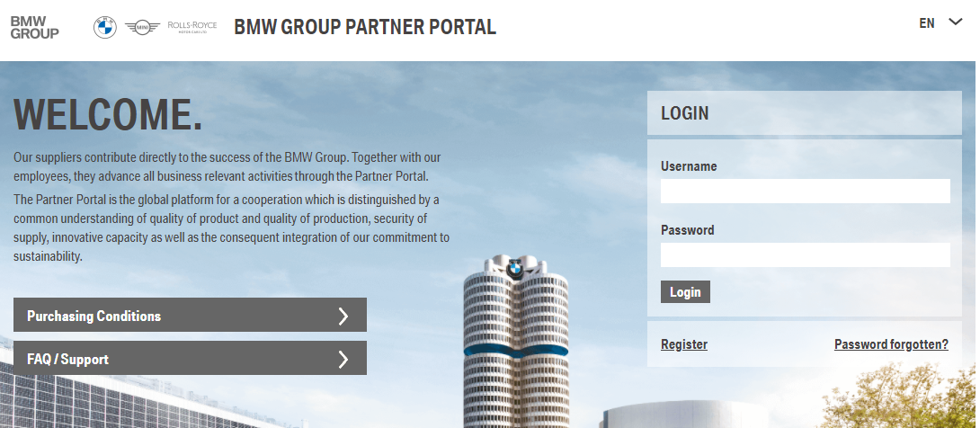Click the WELCOME. heading
Image resolution: width=980 pixels, height=428 pixels.
[108, 114]
